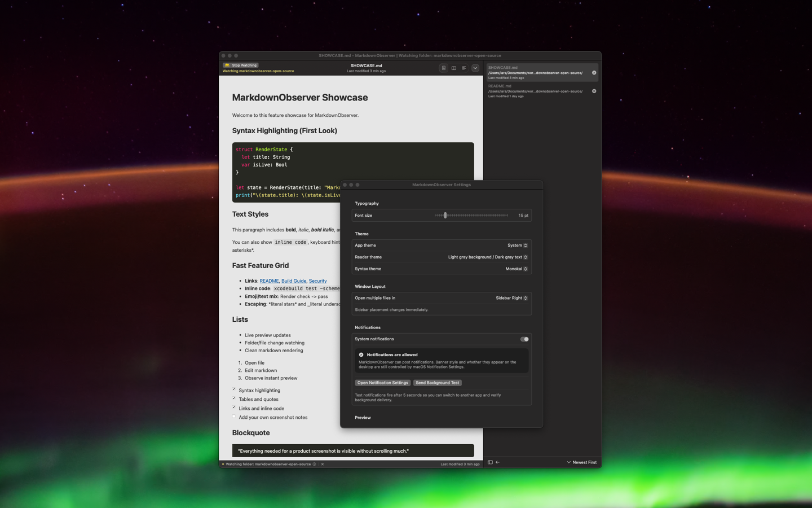Click the info icon next to watching folder status
The image size is (812, 508).
click(315, 464)
